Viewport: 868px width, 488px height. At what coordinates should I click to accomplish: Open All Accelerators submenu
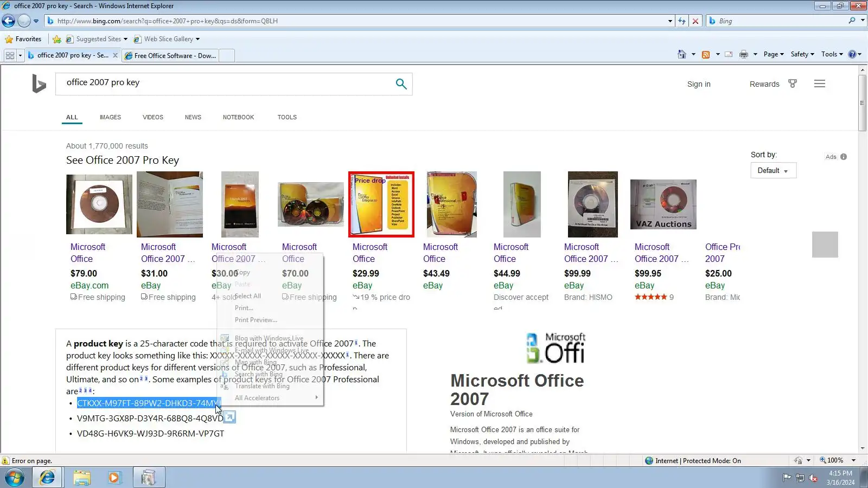[x=270, y=398]
